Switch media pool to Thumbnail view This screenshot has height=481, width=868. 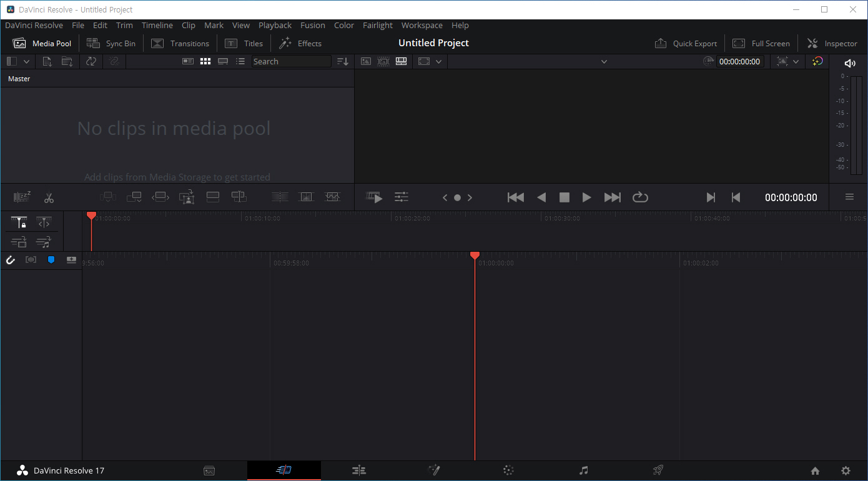(x=205, y=61)
